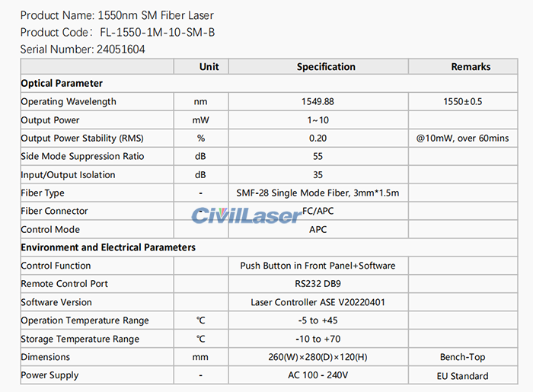Click Push Button in Front Panel+Software
The width and height of the screenshot is (533, 392).
(318, 266)
